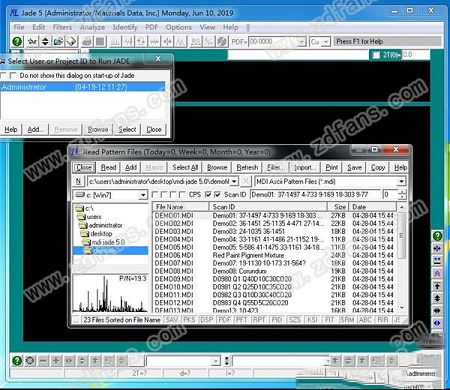Click the blue left-right zoom icon in sidebar
Screen dimensions: 450x390
pyautogui.click(x=437, y=323)
